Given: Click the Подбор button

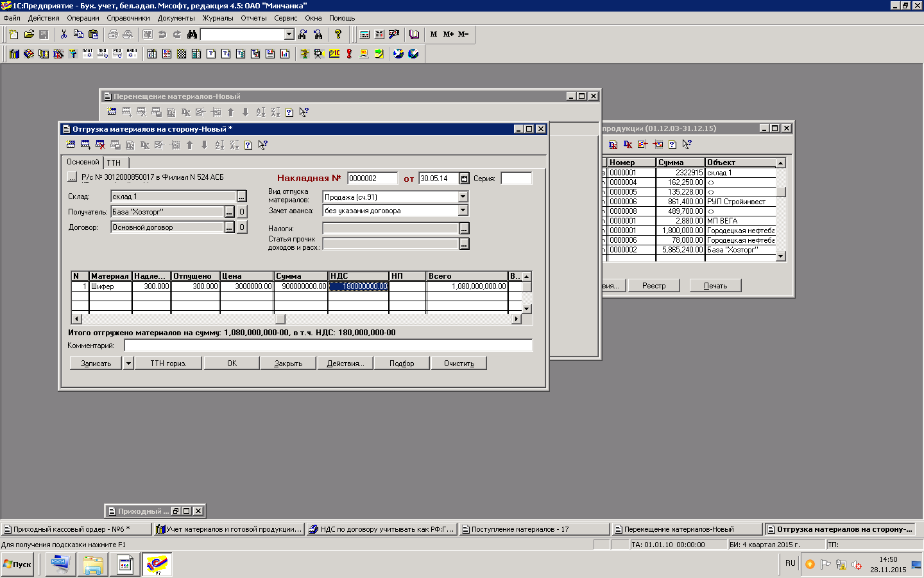Looking at the screenshot, I should click(x=402, y=363).
